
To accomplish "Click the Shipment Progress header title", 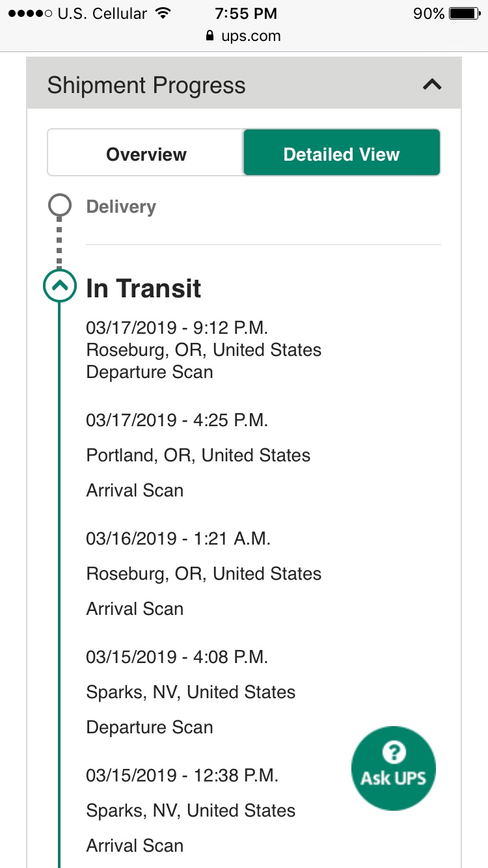I will [x=146, y=85].
